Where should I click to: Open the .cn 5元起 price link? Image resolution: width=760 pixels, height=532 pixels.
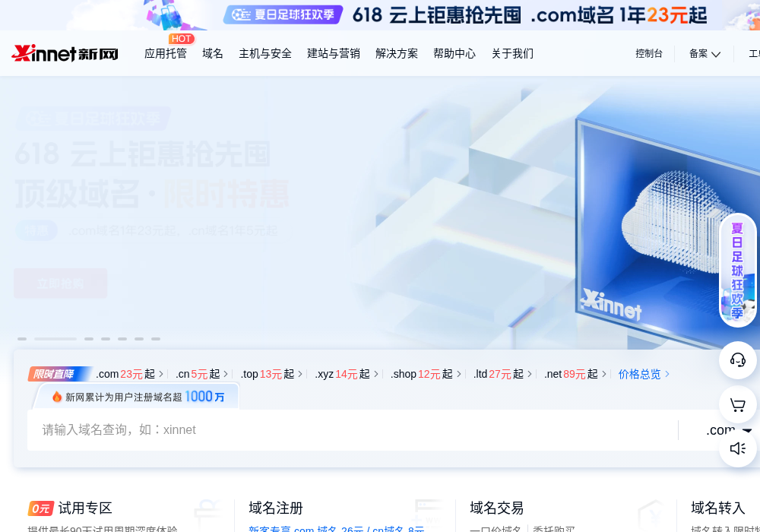(201, 374)
